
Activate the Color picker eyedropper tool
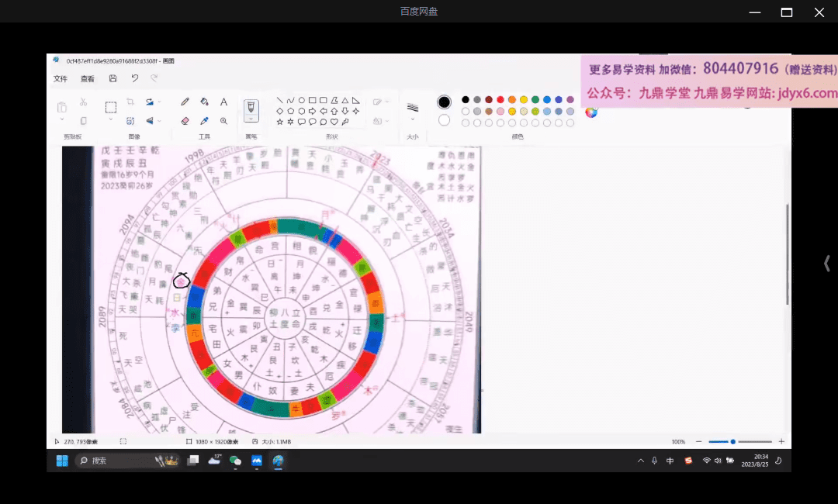204,121
